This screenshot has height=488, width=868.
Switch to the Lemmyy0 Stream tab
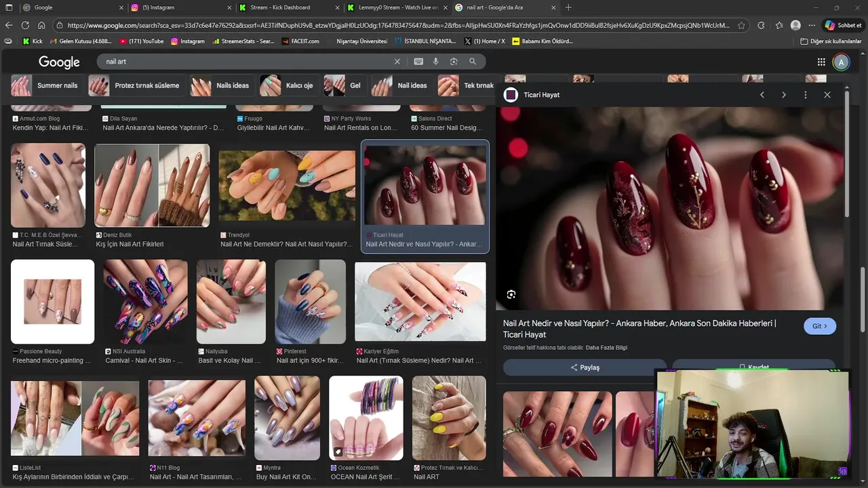point(397,7)
